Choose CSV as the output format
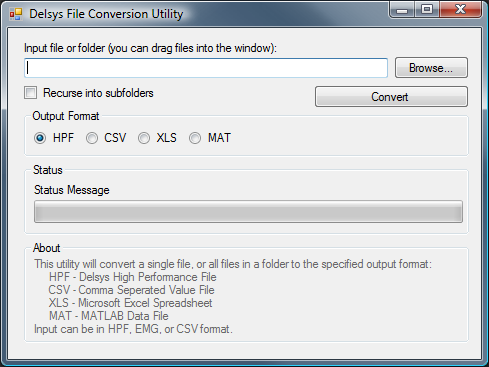Image resolution: width=489 pixels, height=367 pixels. coord(92,138)
